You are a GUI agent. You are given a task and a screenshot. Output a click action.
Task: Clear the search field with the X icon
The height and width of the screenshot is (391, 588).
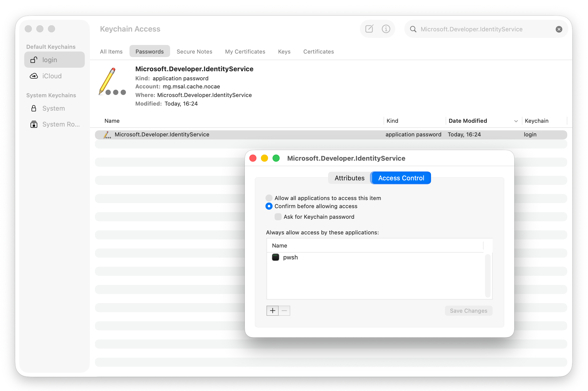(559, 29)
